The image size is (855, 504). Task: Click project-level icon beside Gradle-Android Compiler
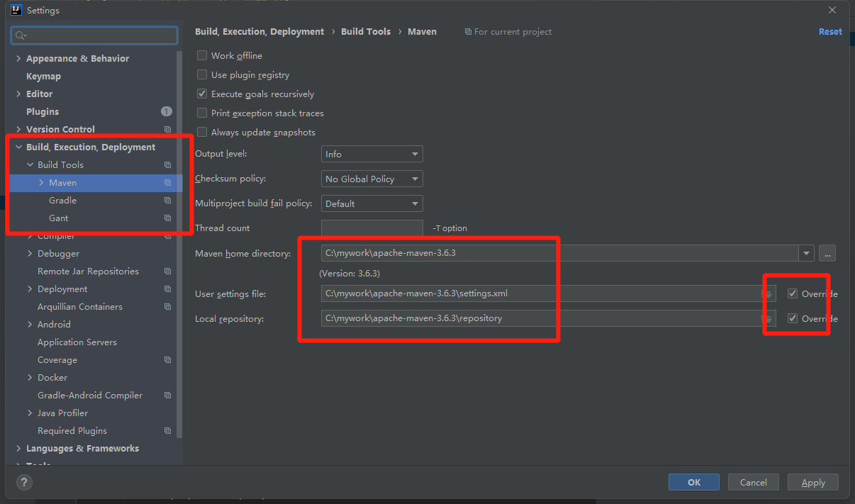167,395
